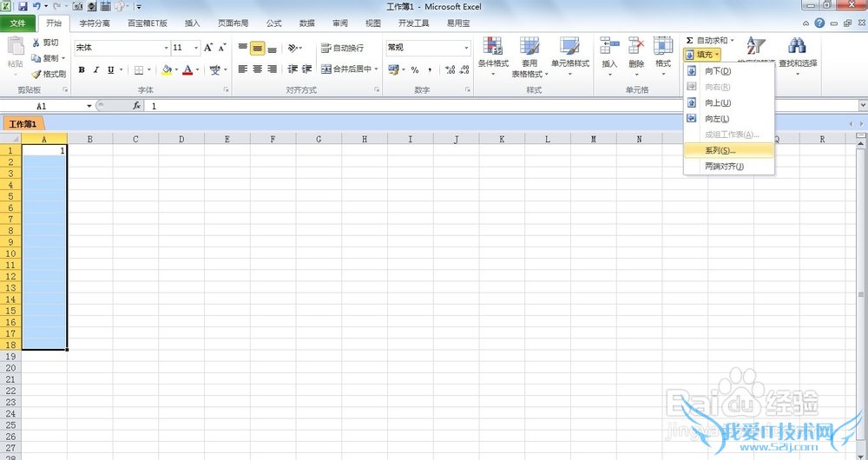868x460 pixels.
Task: Switch to Developer (开发工具) ribbon tab
Action: [413, 23]
